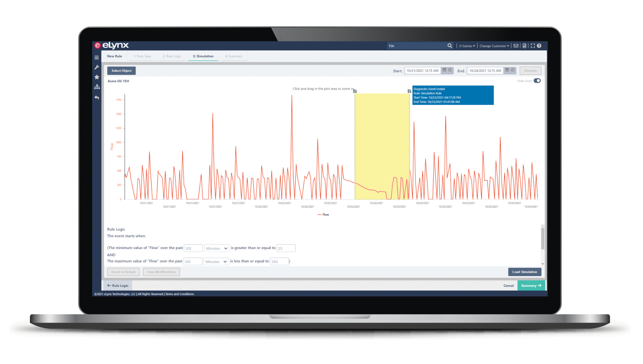Click the wrench tools sidebar icon
Screen dimensions: 643x364
[x=97, y=67]
